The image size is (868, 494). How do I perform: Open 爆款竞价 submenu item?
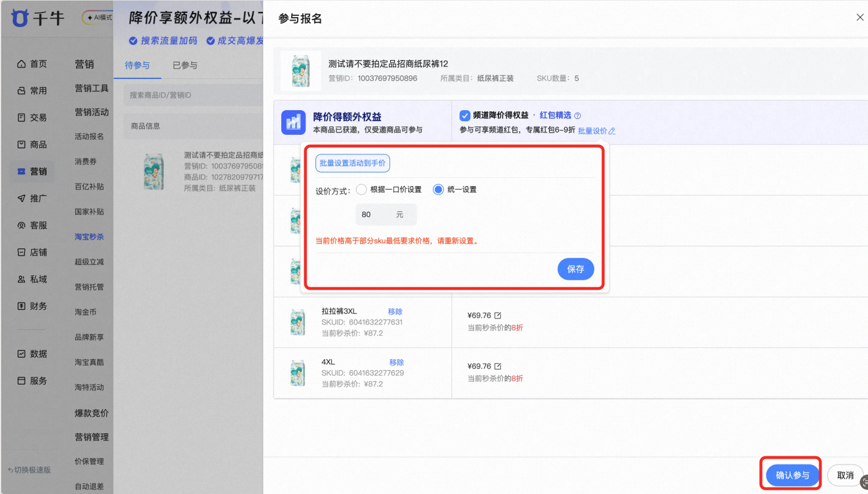pos(92,413)
